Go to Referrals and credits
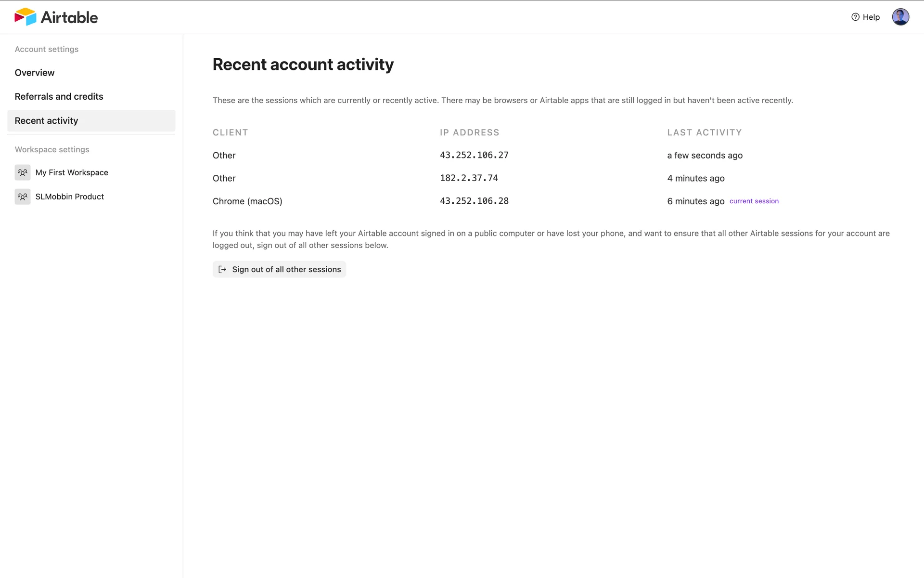The image size is (924, 578). 59,96
